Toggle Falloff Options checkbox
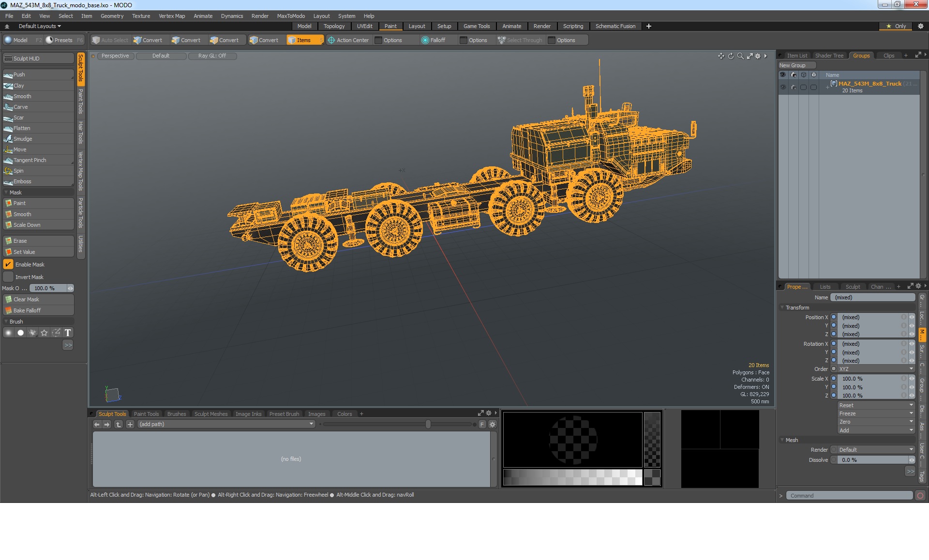Viewport: 929px width, 560px height. pyautogui.click(x=464, y=40)
